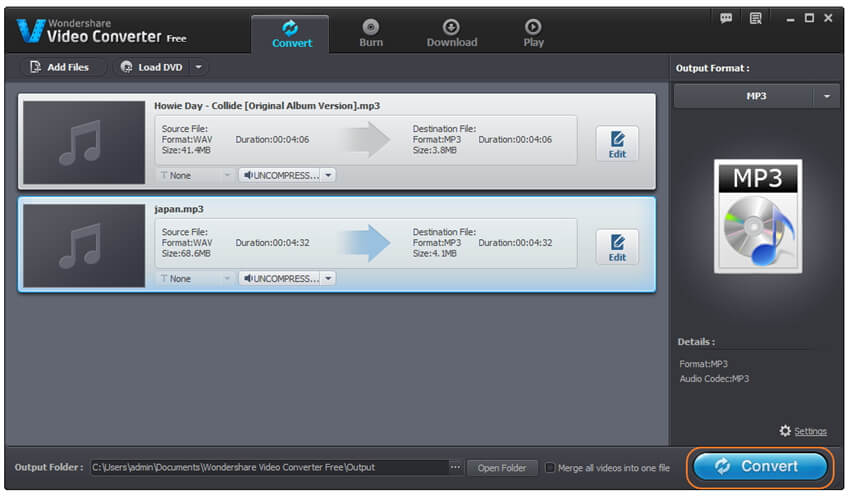Screen dimensions: 850x499
Task: Click the feedback speech bubble icon
Action: (x=726, y=18)
